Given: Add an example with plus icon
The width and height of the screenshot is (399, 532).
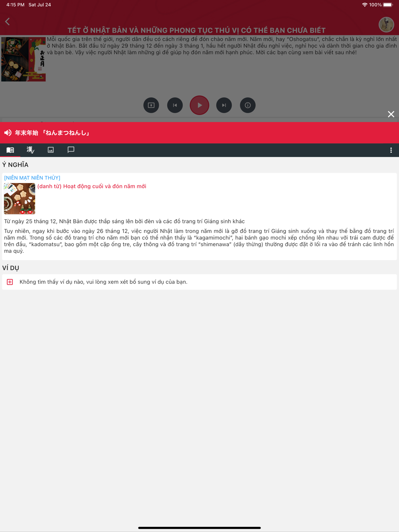Looking at the screenshot, I should point(10,282).
